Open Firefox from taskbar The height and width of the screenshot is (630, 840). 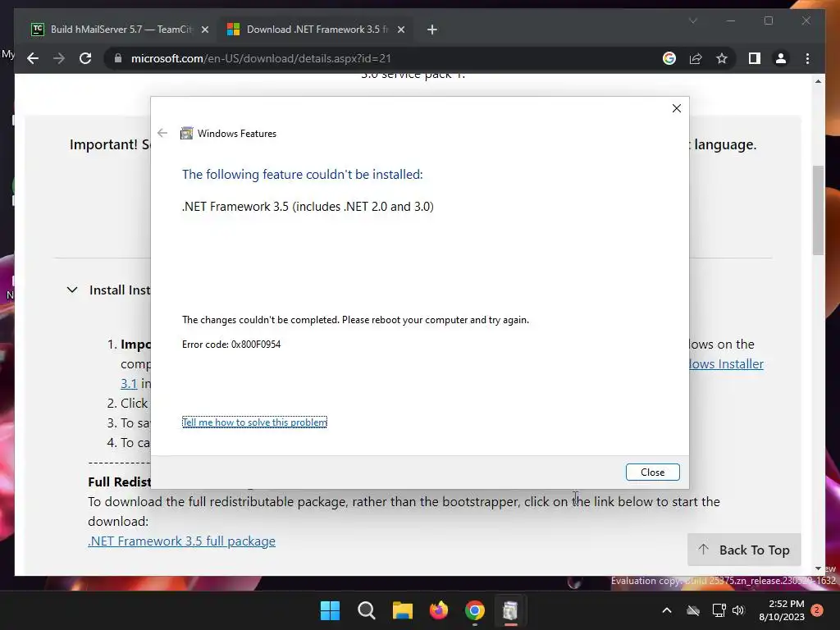(x=439, y=610)
